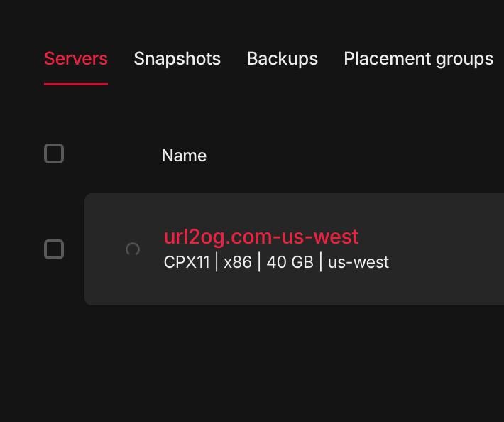
Task: Click the x86 architecture label
Action: [x=238, y=262]
